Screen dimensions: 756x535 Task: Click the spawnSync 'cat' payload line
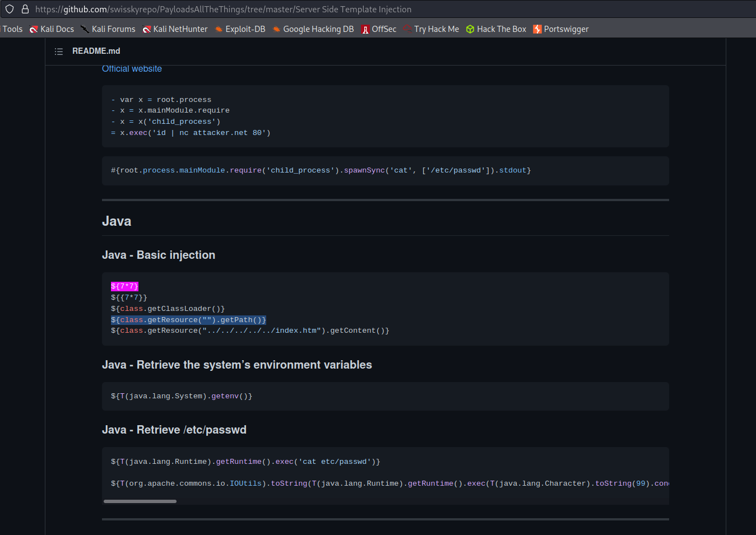click(321, 170)
